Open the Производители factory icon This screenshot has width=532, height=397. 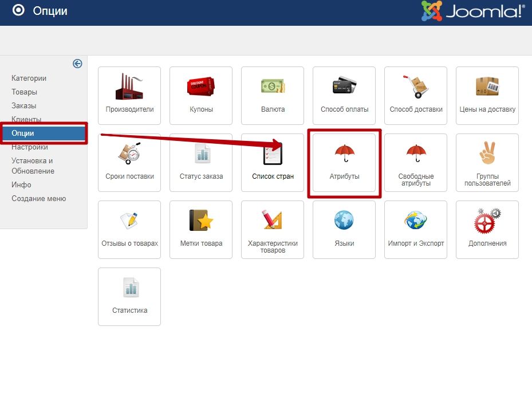129,87
